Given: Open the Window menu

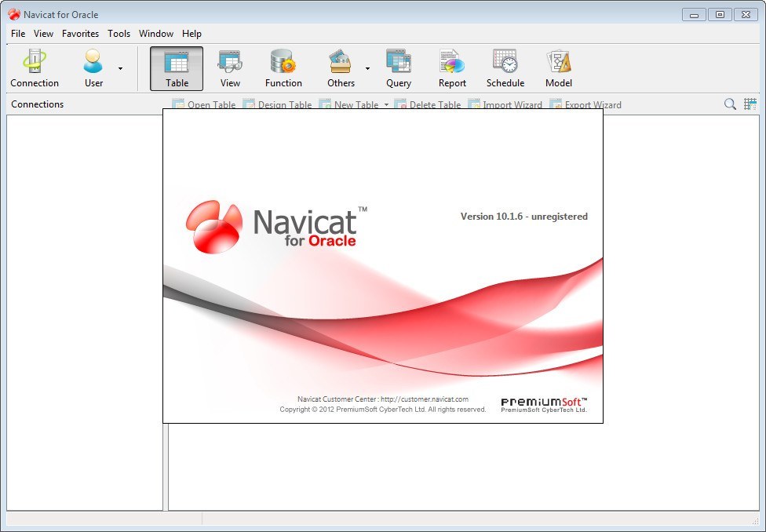Looking at the screenshot, I should tap(156, 34).
